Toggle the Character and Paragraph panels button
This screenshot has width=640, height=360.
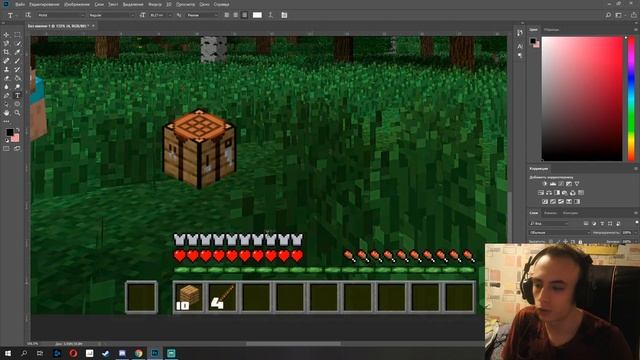[284, 15]
